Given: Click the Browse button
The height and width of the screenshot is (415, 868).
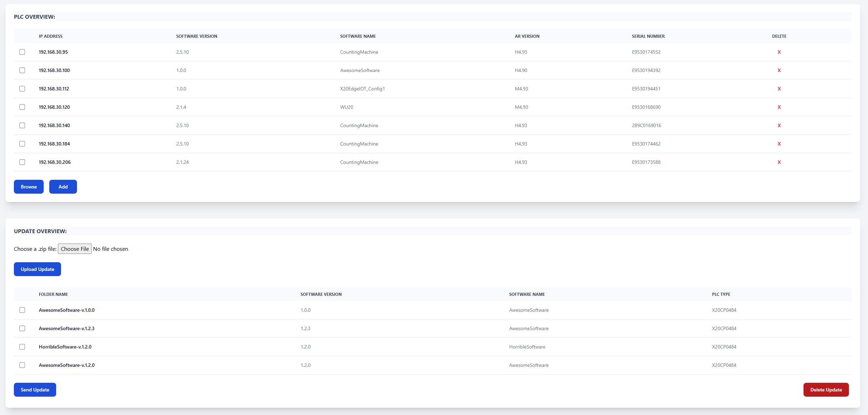Looking at the screenshot, I should [29, 187].
